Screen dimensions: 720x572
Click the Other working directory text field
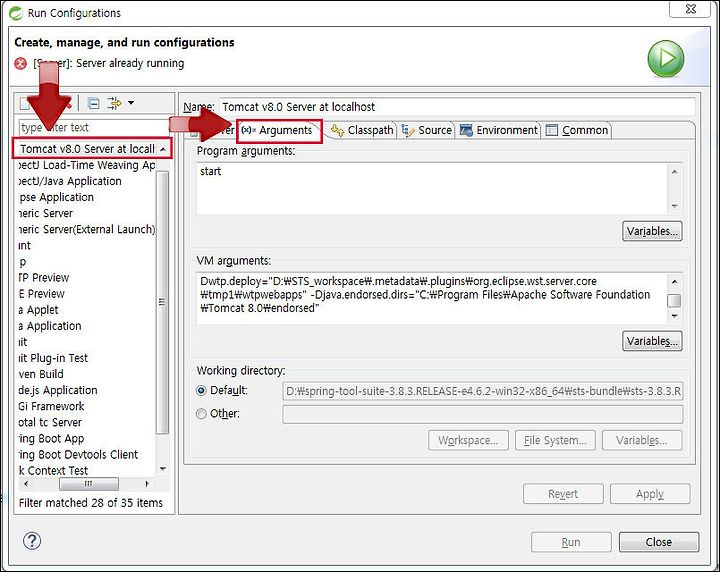483,414
